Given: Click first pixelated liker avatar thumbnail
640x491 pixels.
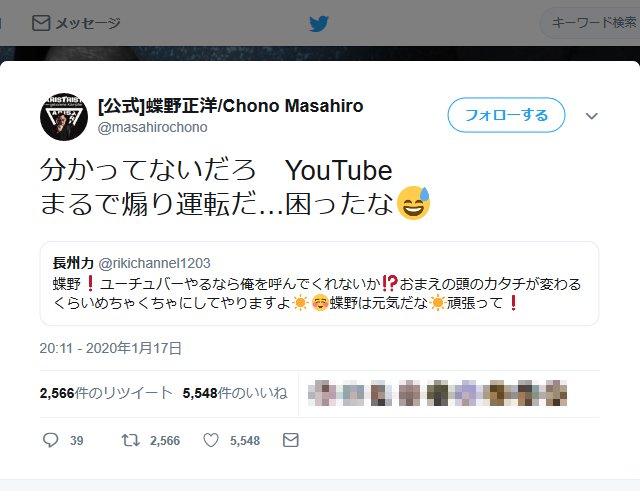Looking at the screenshot, I should pyautogui.click(x=322, y=393).
